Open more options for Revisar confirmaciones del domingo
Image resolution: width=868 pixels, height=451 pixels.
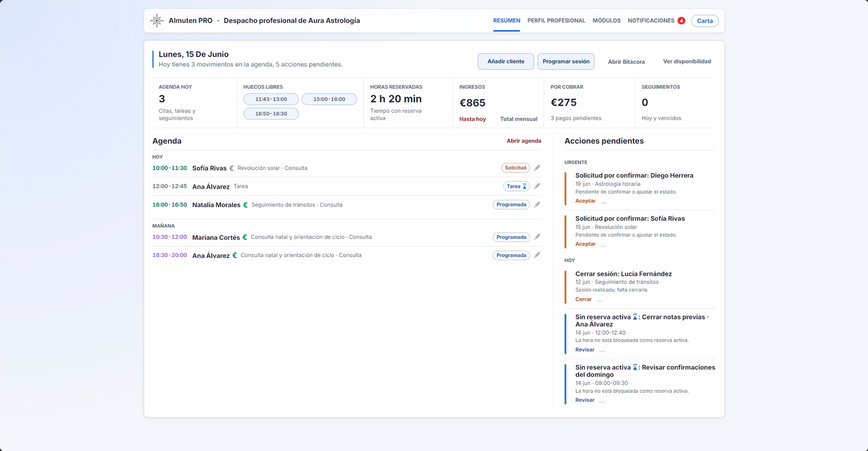tap(602, 401)
